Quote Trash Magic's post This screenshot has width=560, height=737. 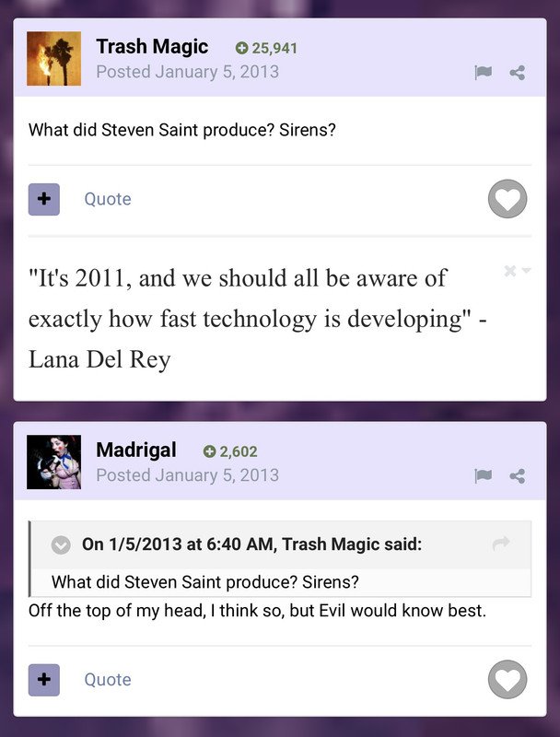point(108,199)
